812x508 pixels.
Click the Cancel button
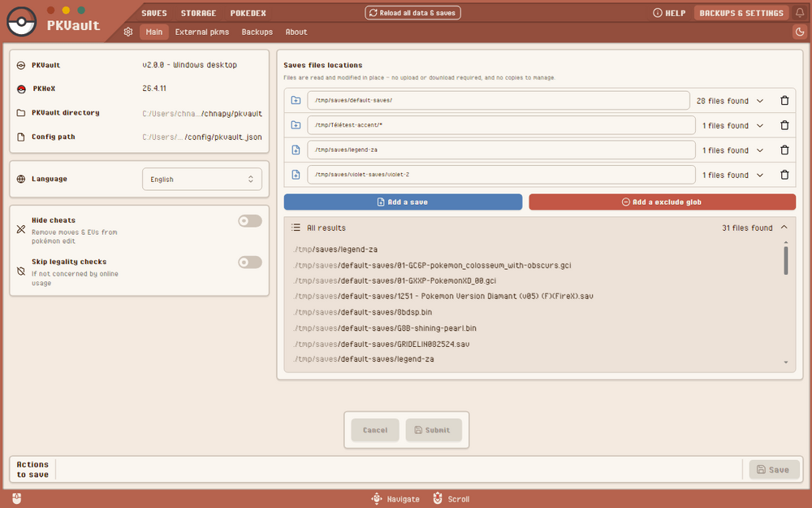click(x=375, y=430)
